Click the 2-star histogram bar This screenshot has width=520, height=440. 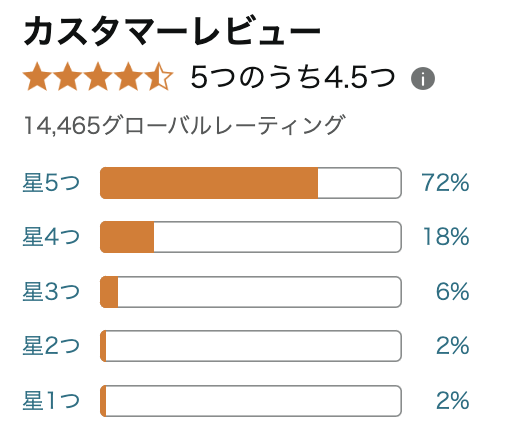251,346
